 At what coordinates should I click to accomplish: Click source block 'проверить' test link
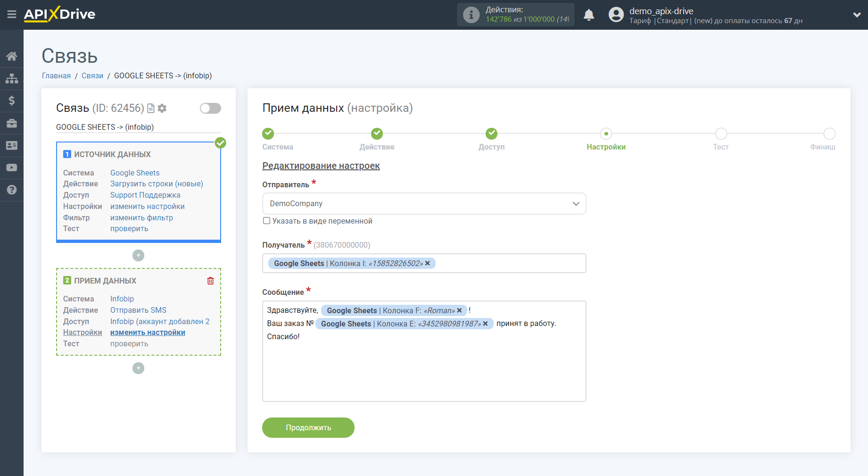coord(129,229)
